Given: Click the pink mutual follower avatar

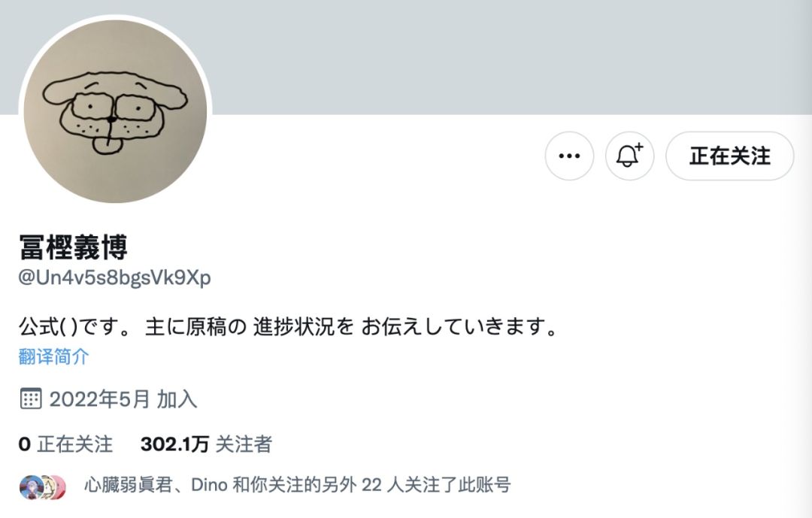Looking at the screenshot, I should tap(59, 487).
